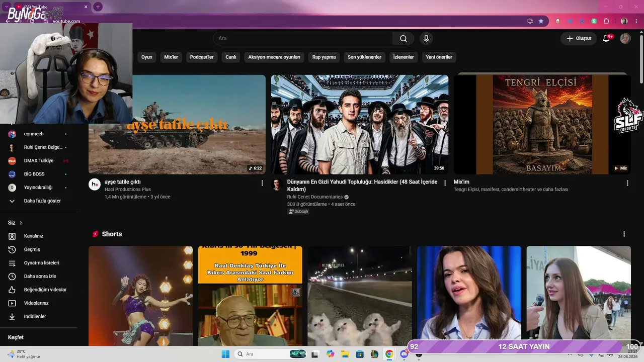Click the video title Dünyanın En Gizli Yahudi Topluluğu
Screen dimensions: 644x362
[x=362, y=186]
